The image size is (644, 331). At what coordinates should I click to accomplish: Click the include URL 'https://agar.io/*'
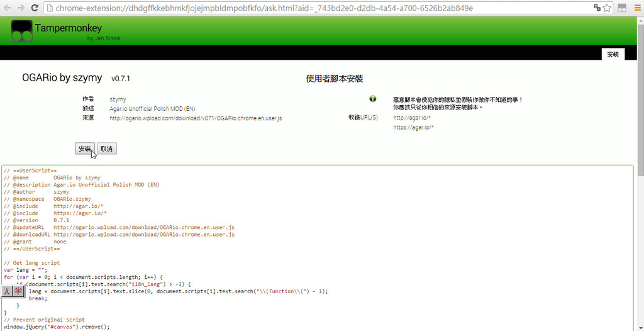click(x=414, y=128)
